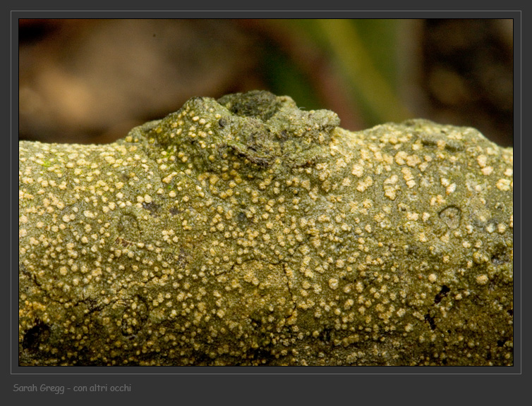The width and height of the screenshot is (532, 406).
Task: Click the empty dark area right of caption
Action: (x=332, y=388)
